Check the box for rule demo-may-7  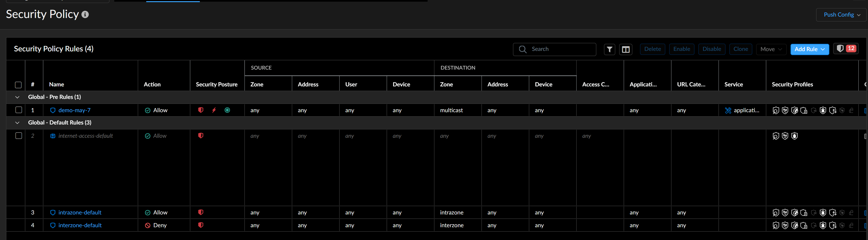[19, 110]
